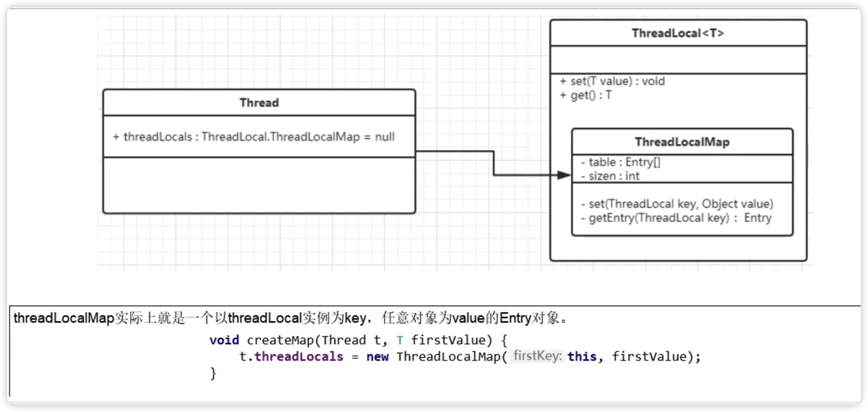Click the 'firstKey:' parameter hint

click(x=537, y=356)
